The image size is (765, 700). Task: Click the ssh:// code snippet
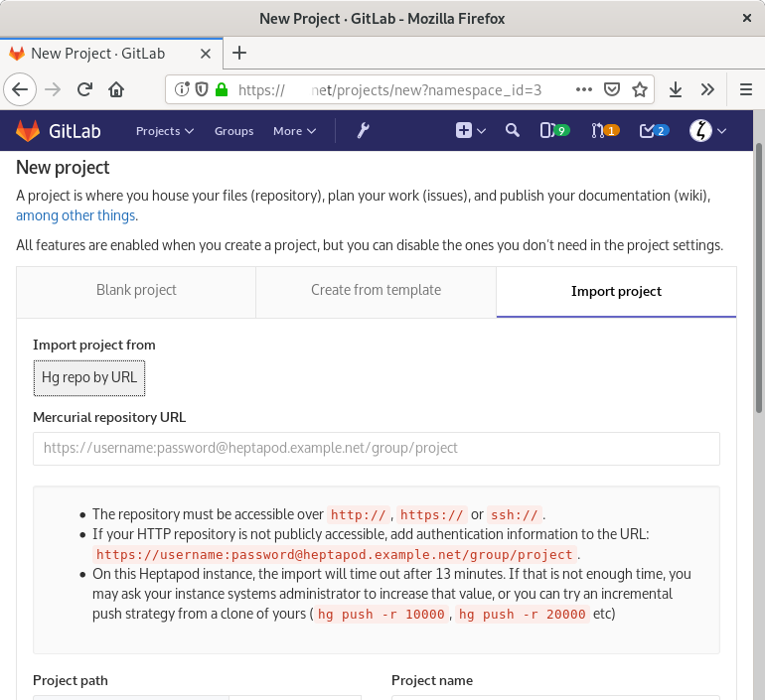(x=515, y=514)
